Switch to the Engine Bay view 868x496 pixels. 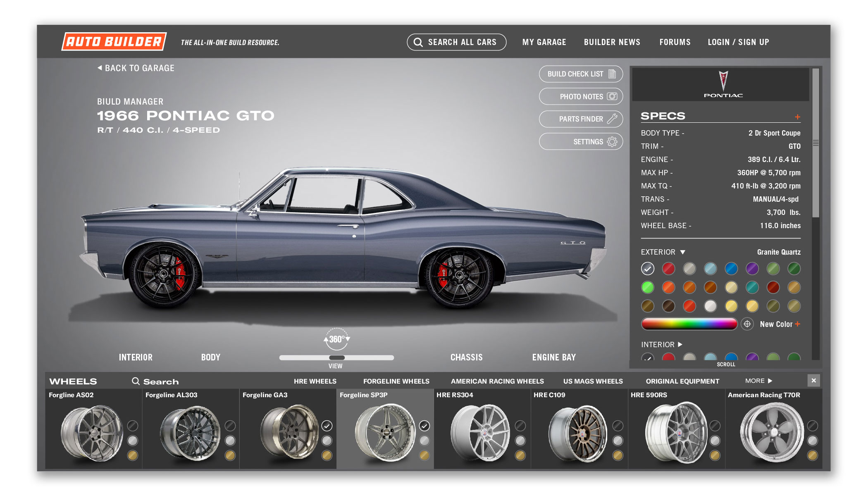point(554,357)
